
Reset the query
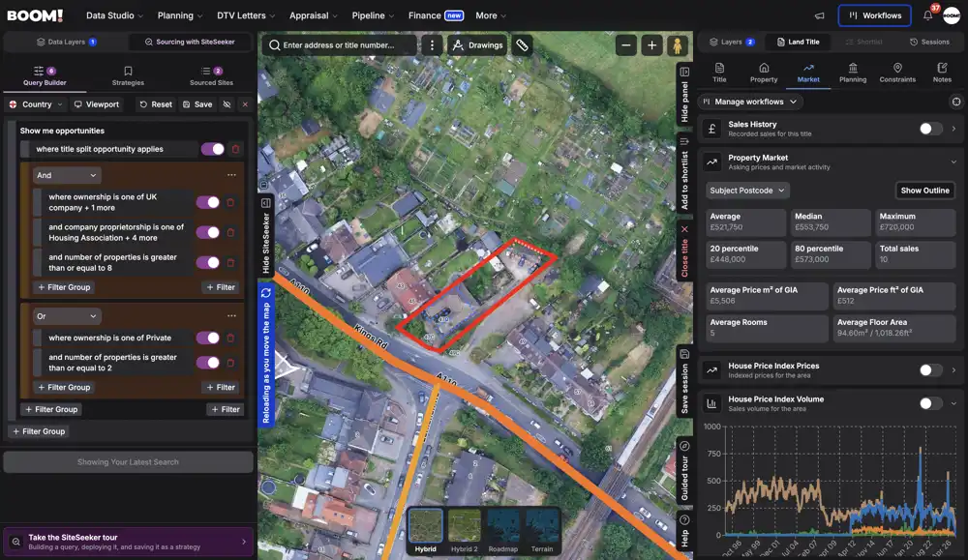click(156, 104)
